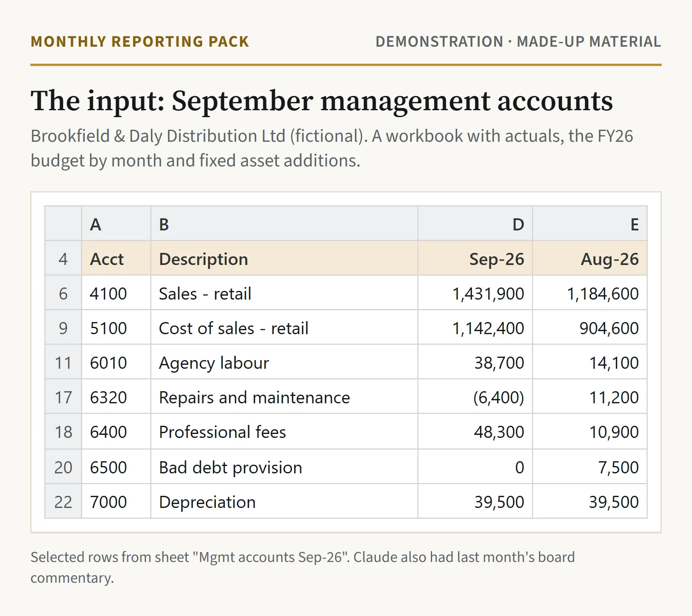Click the 'Sep-26' header cell
Viewport: 692px width, 616px height.
coord(475,258)
